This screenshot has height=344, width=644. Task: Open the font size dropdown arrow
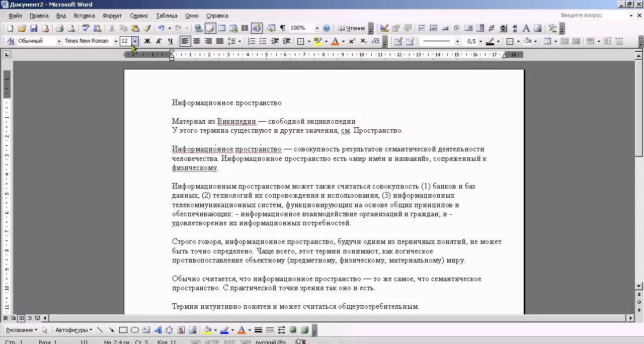tap(135, 41)
